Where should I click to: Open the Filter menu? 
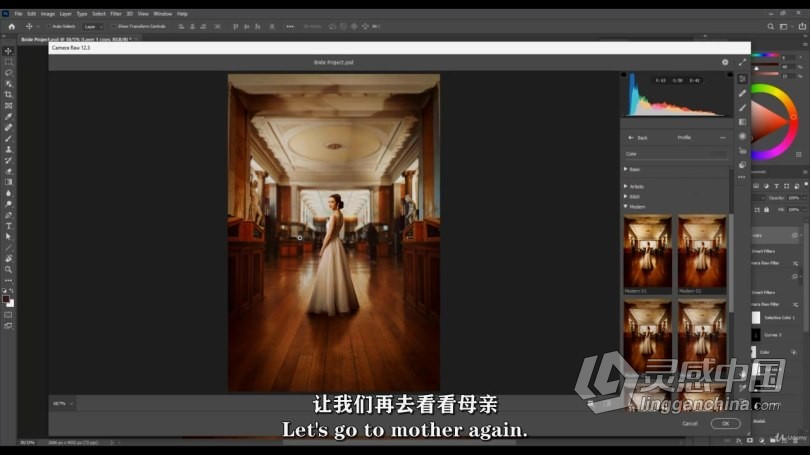[116, 14]
